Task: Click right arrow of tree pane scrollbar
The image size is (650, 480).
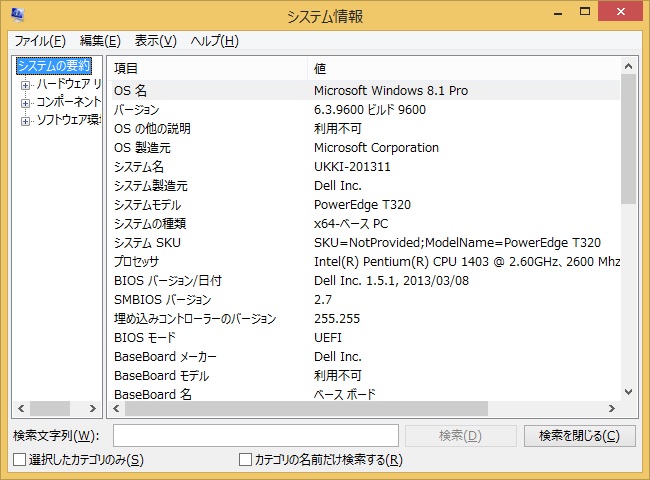Action: [92, 409]
